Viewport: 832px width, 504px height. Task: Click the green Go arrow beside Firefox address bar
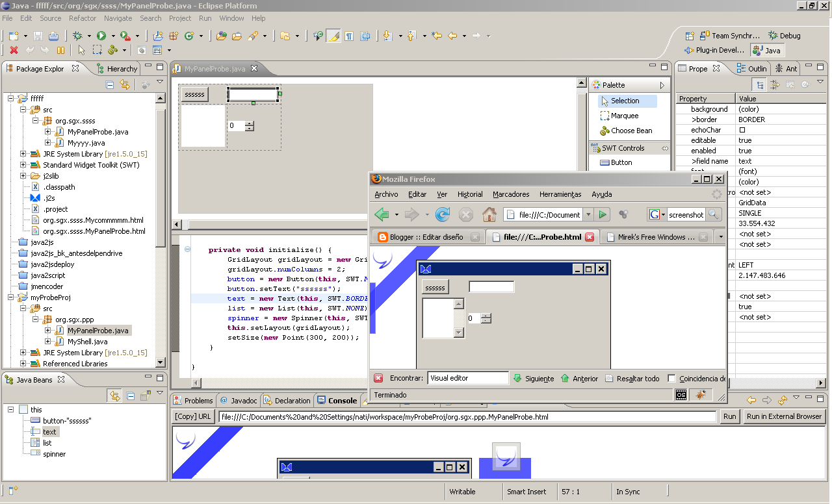(x=603, y=214)
